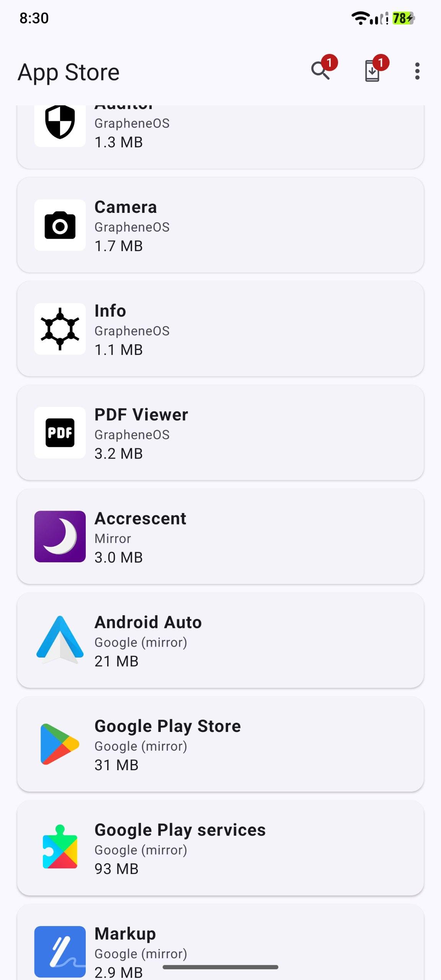Viewport: 441px width, 980px height.
Task: Tap the Camera app icon
Action: pyautogui.click(x=60, y=225)
